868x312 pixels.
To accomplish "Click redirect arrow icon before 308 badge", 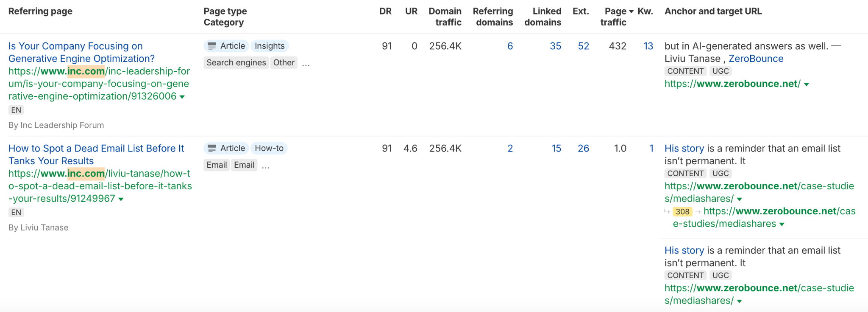I will (x=667, y=211).
